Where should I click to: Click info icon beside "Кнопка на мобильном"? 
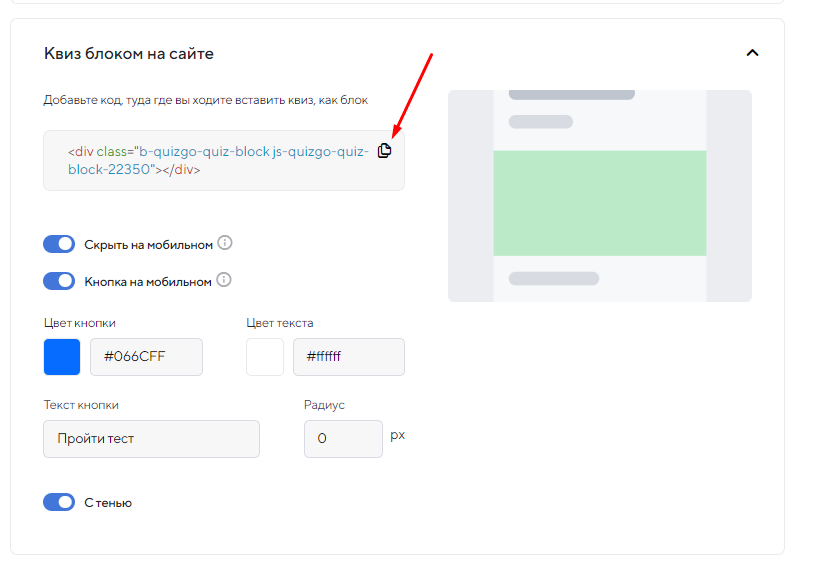tap(224, 281)
